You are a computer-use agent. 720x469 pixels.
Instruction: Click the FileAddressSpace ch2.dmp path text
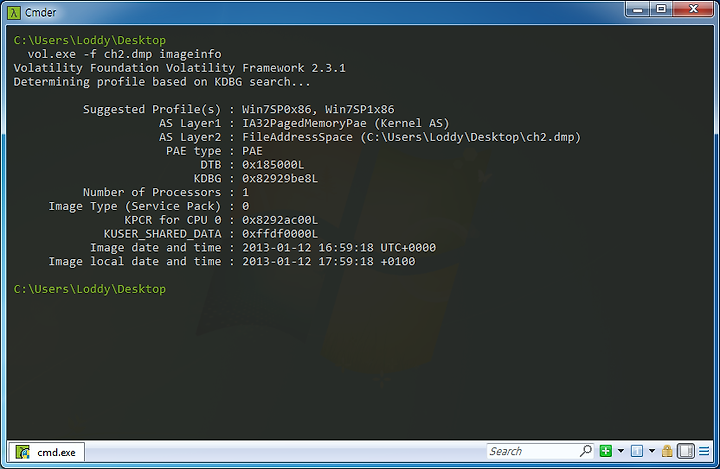pyautogui.click(x=411, y=137)
